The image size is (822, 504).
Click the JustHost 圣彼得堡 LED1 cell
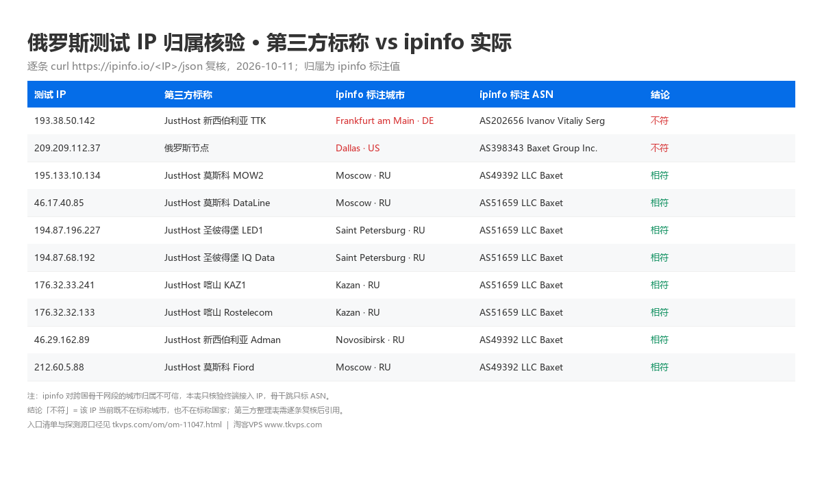214,230
